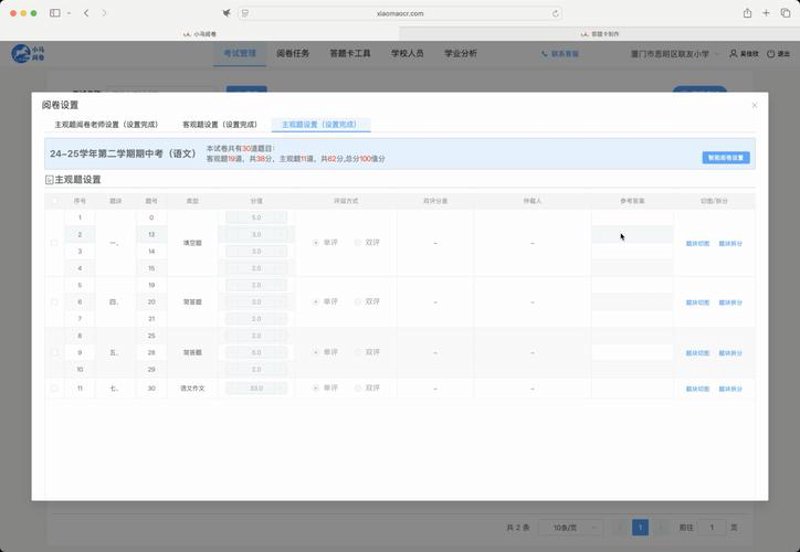
Task: Select 双评 for the 四、 group
Action: coord(367,302)
